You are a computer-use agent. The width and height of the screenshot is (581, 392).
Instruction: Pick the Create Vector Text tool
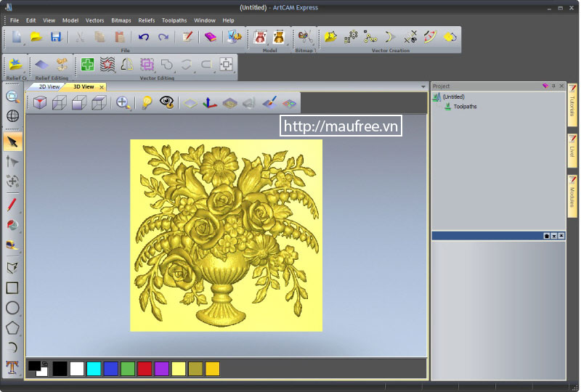(12, 367)
